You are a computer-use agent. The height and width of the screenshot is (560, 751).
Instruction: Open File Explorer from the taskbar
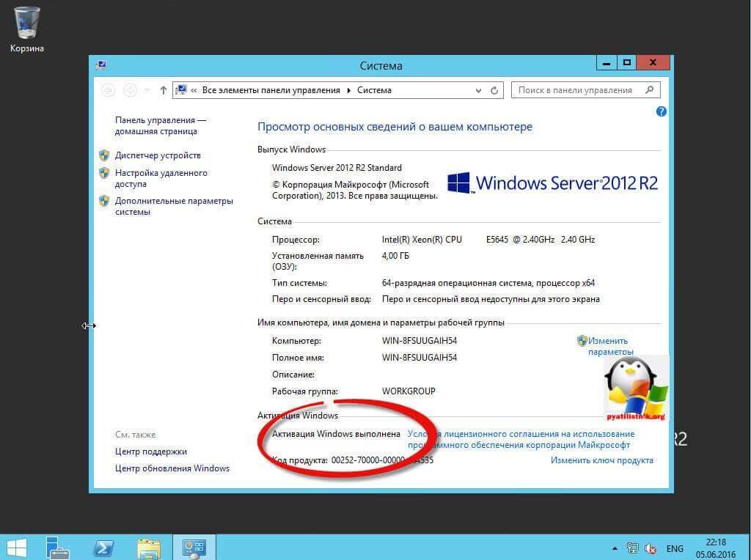coord(149,548)
